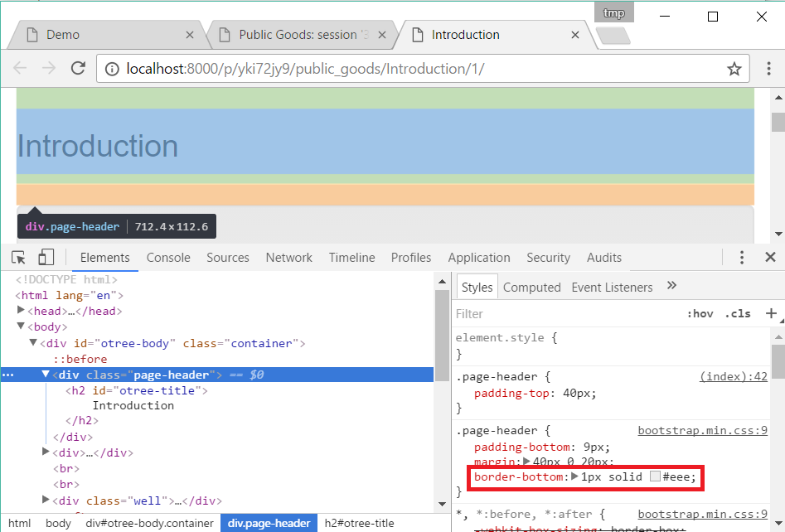Collapse the body node
Image resolution: width=785 pixels, height=532 pixels.
point(21,326)
